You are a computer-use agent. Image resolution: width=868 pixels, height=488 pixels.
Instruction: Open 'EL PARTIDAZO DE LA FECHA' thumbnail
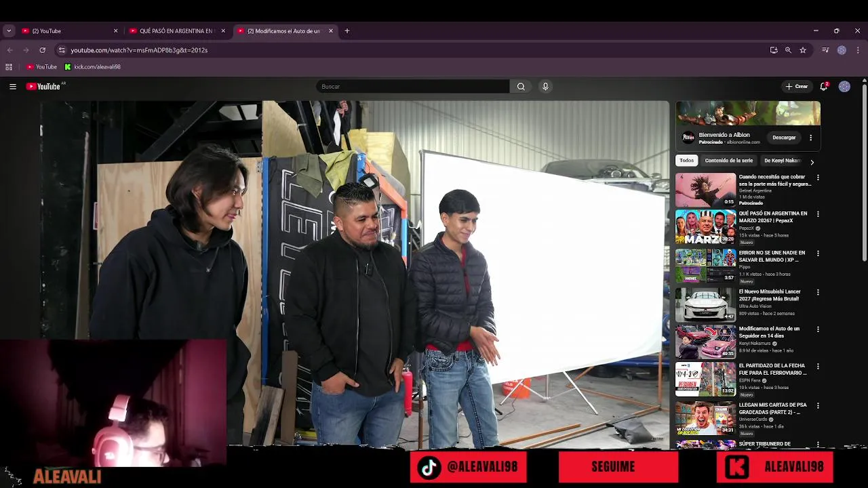coord(705,378)
